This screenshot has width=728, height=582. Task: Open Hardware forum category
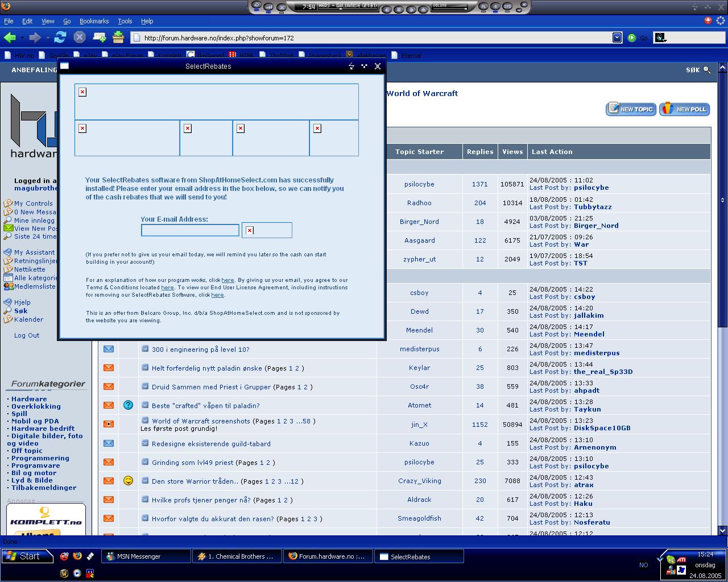coord(29,399)
